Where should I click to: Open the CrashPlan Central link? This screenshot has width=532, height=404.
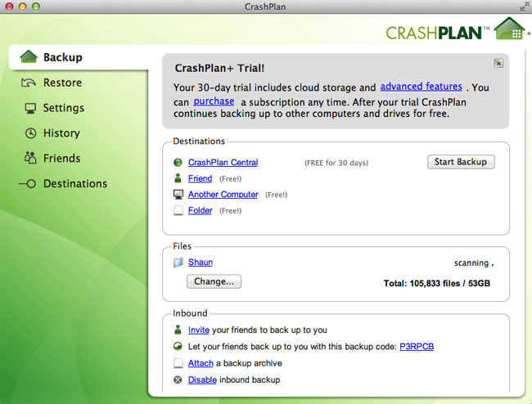pyautogui.click(x=223, y=163)
